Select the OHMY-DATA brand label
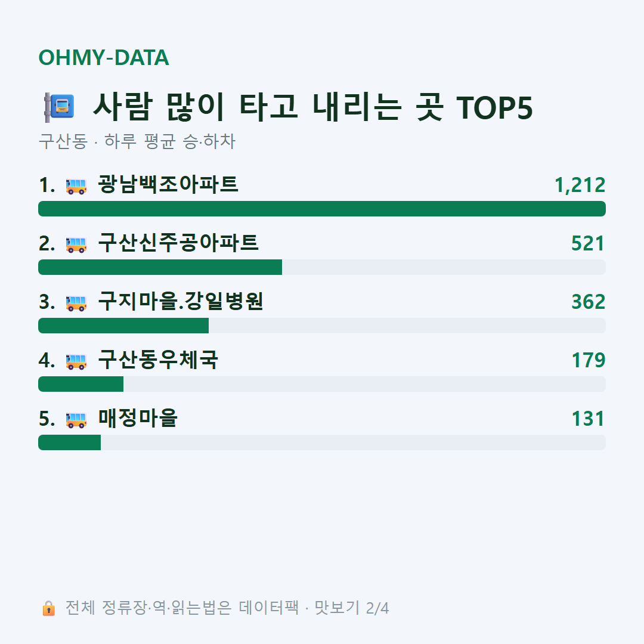Screen dimensions: 644x644 pos(104,57)
